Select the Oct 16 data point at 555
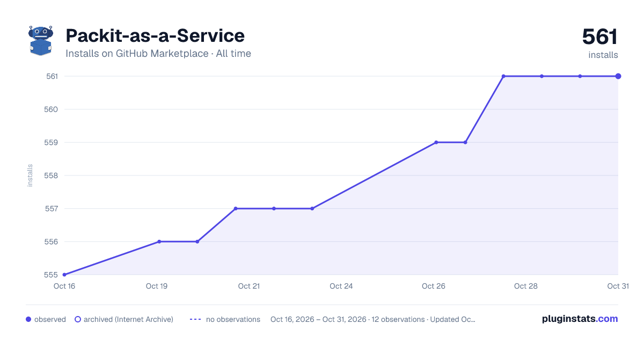Viewport: 644px width, 338px height. (64, 275)
